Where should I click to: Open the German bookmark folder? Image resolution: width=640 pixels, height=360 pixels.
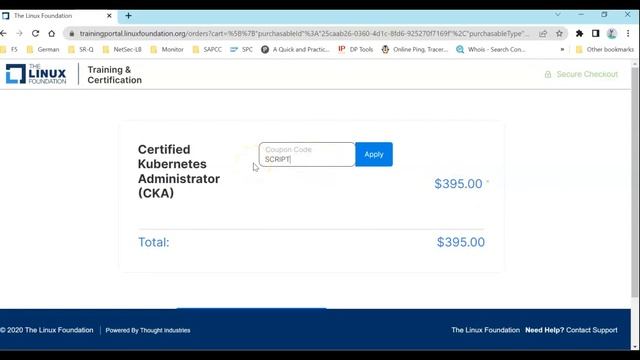click(x=43, y=49)
